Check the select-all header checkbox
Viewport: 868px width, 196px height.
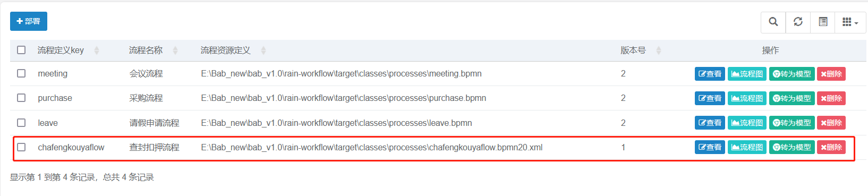tap(21, 50)
